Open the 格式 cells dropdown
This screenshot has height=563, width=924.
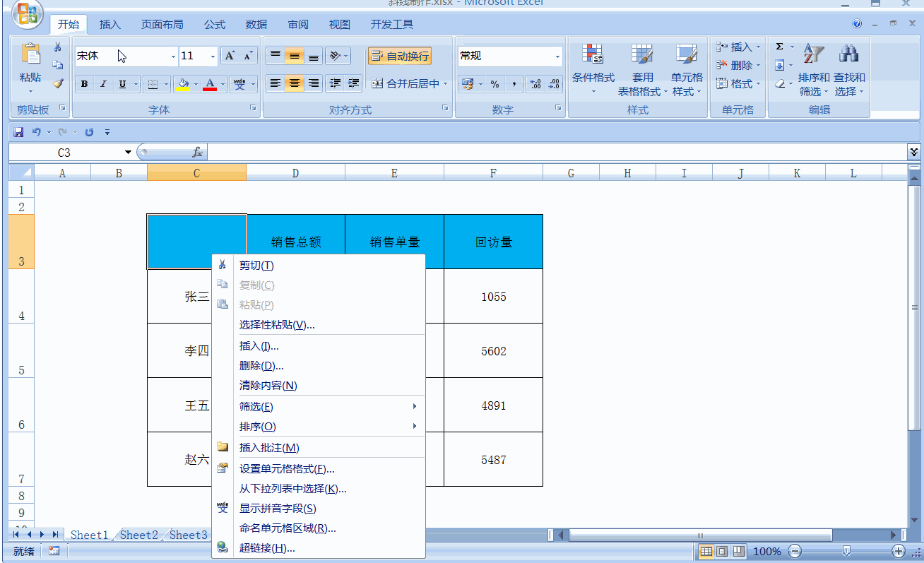tap(738, 83)
